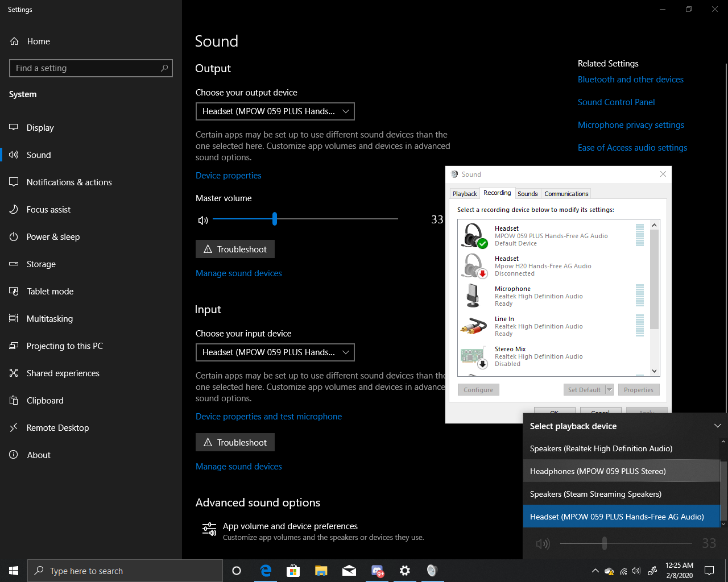Expand the input device dropdown

[x=275, y=352]
